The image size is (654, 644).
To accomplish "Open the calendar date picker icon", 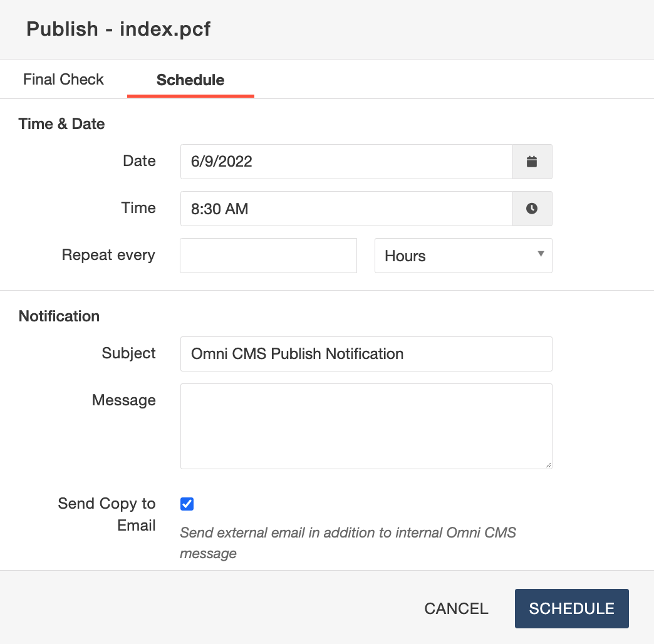I will coord(532,162).
